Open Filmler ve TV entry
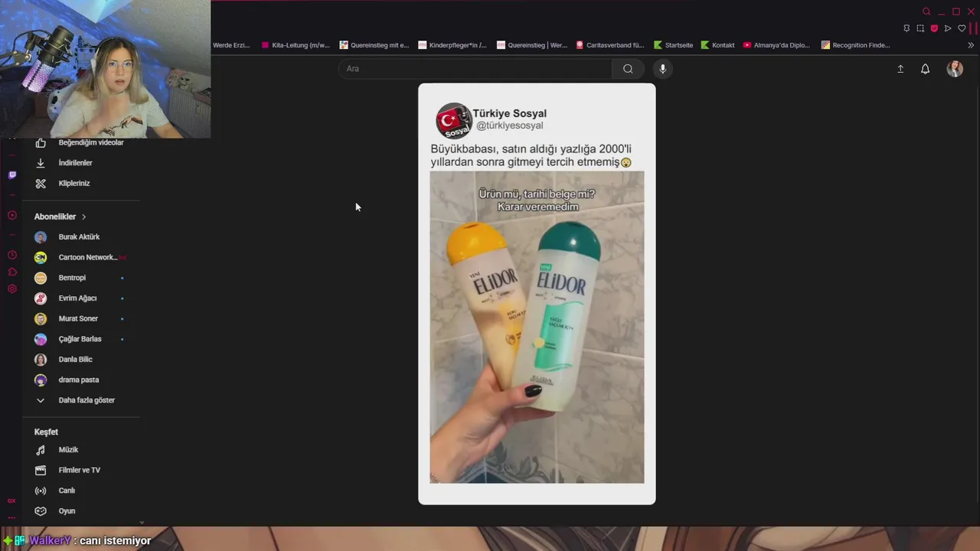The height and width of the screenshot is (551, 980). [80, 471]
